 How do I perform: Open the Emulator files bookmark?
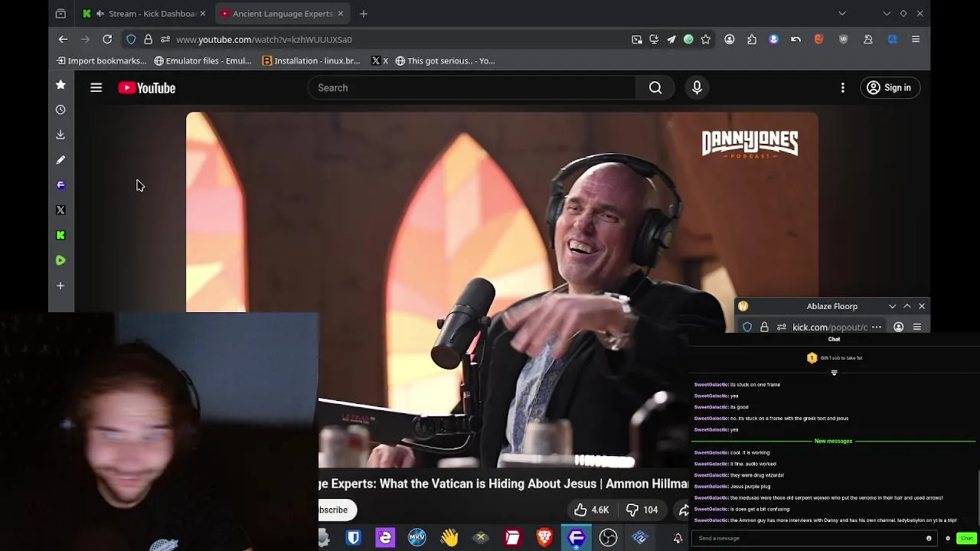[x=203, y=60]
